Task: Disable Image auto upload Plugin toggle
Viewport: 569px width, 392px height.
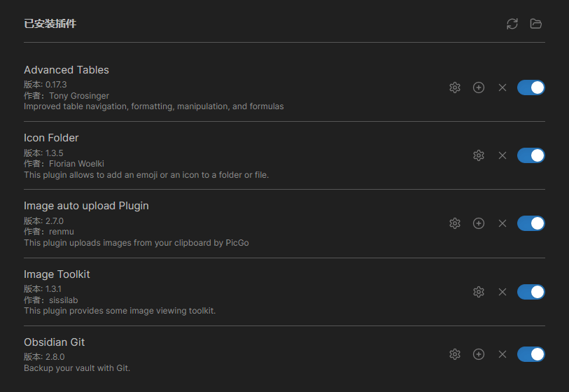Action: pos(531,223)
